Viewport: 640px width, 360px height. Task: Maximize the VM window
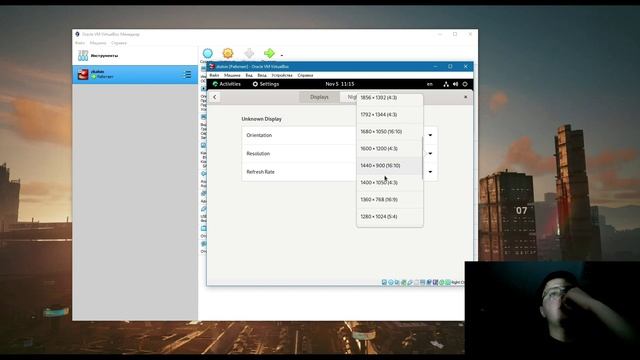tap(450, 67)
